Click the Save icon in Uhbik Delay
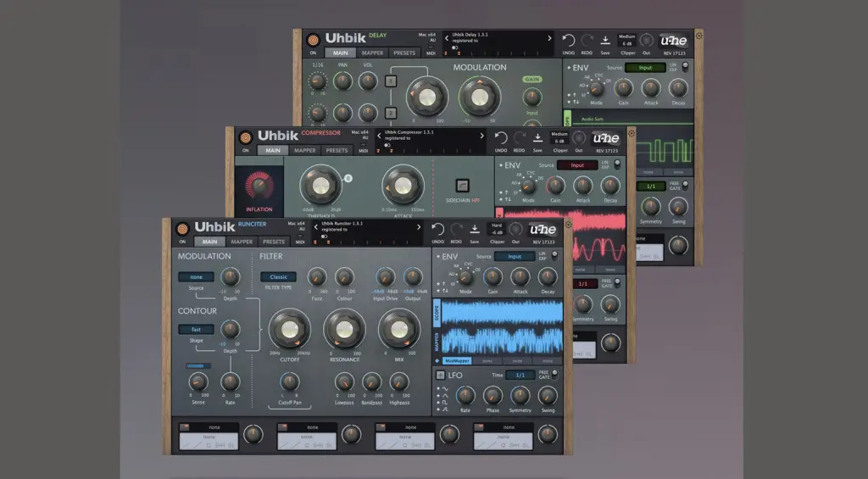 (605, 41)
